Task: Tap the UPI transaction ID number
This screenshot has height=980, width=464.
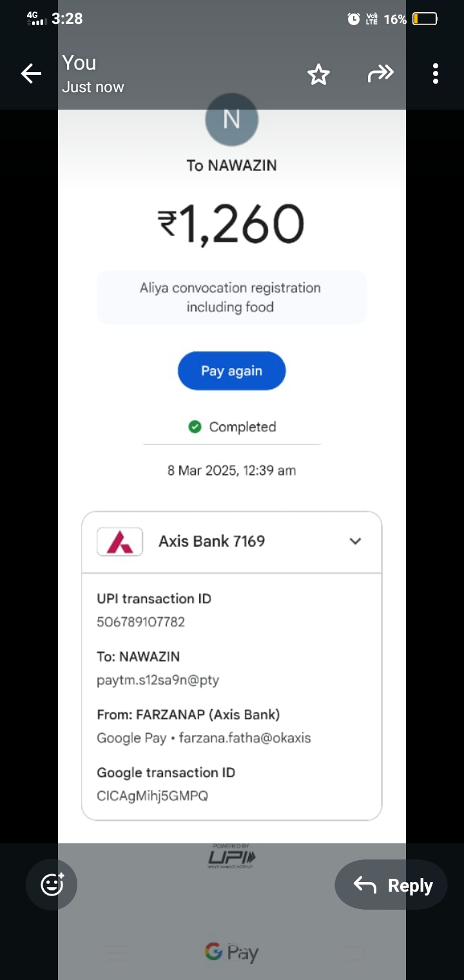Action: pos(140,622)
